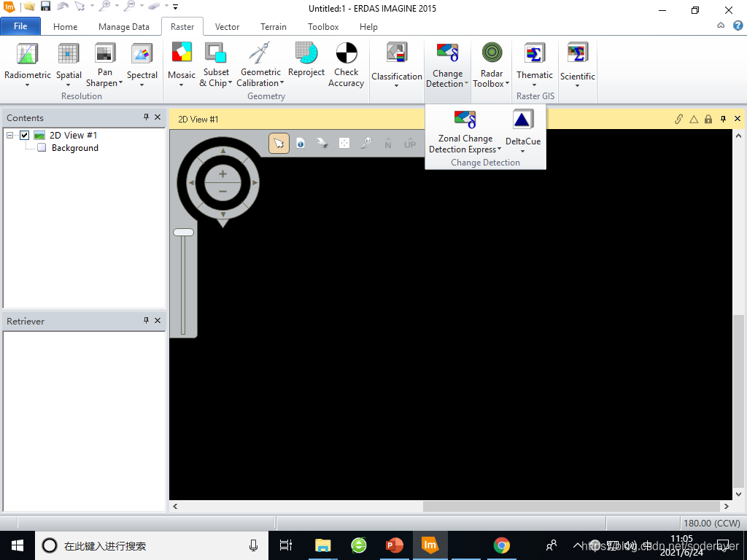Pin the Retriever panel

(146, 321)
